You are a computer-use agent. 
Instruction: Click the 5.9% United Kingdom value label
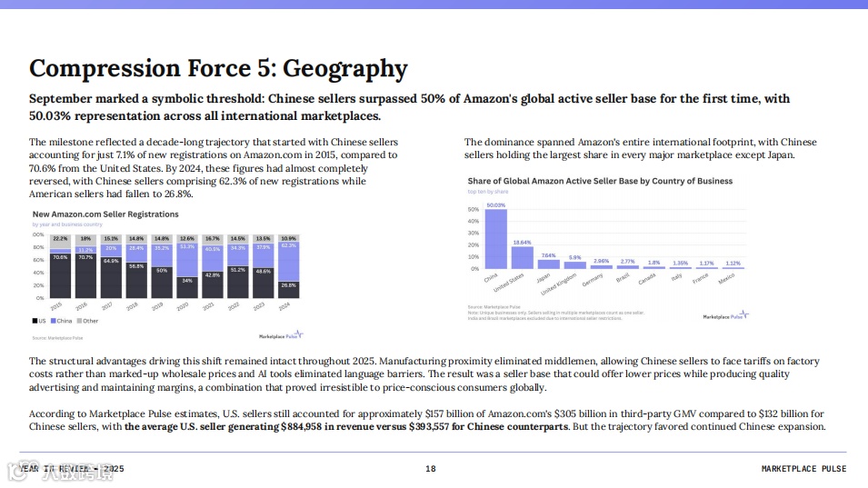pyautogui.click(x=575, y=258)
